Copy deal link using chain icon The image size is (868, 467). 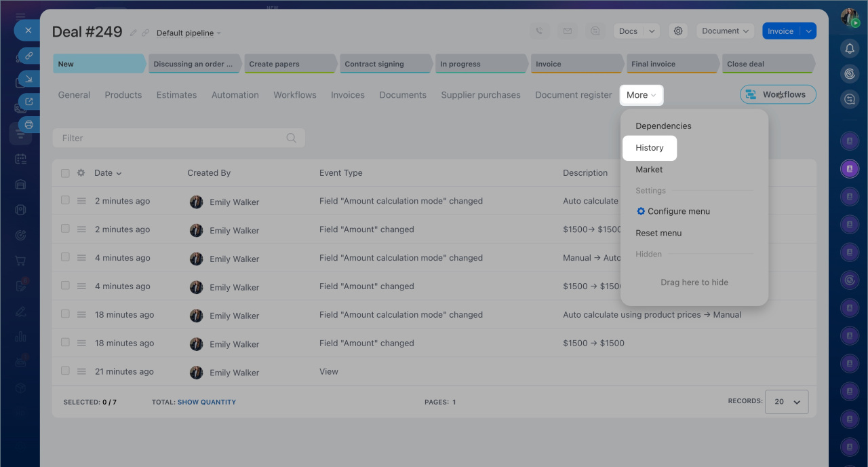point(145,33)
